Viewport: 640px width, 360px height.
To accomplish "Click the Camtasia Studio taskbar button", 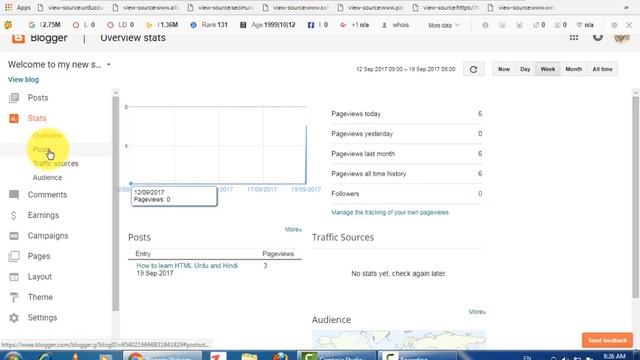I will pos(336,356).
